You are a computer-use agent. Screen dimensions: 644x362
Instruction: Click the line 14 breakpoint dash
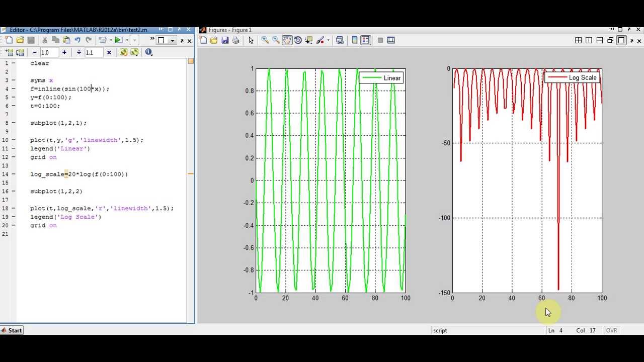[13, 174]
